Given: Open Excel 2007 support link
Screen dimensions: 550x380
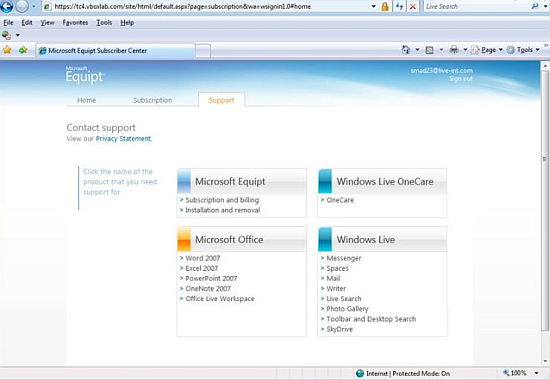Looking at the screenshot, I should point(201,268).
